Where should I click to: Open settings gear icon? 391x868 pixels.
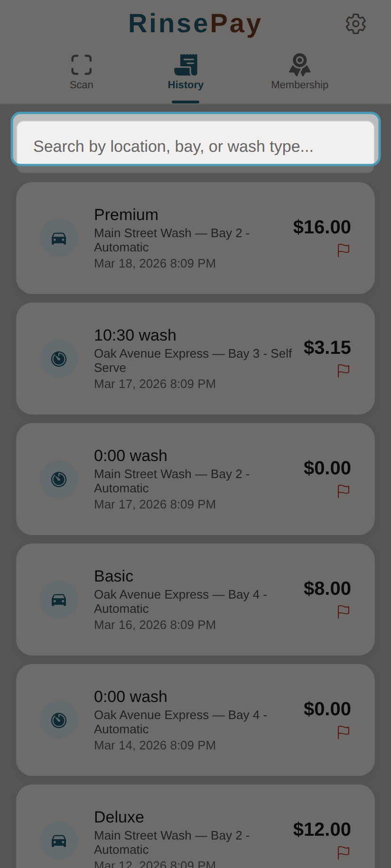[355, 24]
